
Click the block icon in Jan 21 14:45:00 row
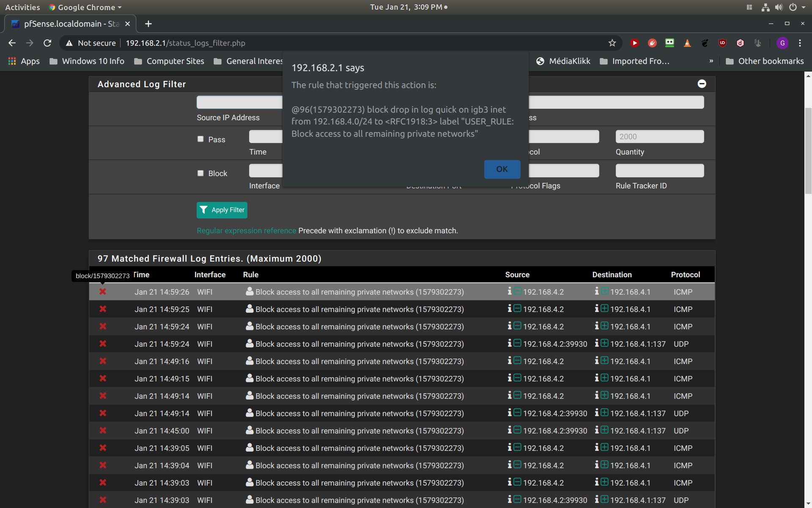[103, 431]
